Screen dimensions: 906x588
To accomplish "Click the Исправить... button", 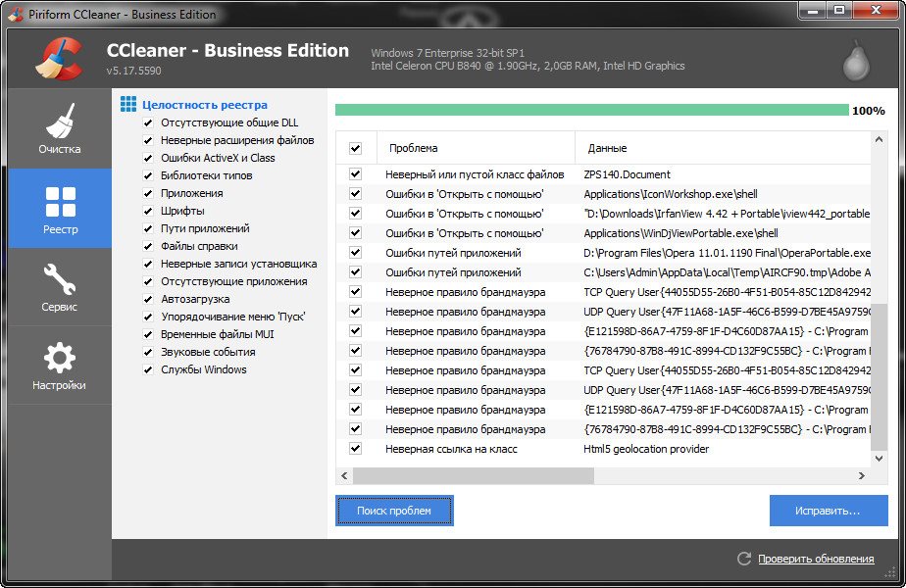I will [828, 511].
